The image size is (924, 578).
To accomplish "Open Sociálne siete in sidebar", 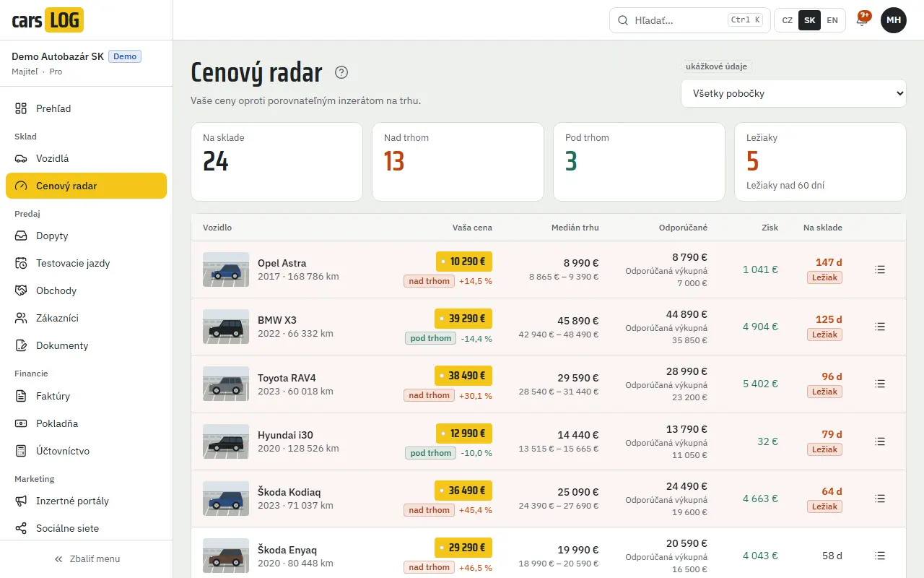I will [86, 528].
